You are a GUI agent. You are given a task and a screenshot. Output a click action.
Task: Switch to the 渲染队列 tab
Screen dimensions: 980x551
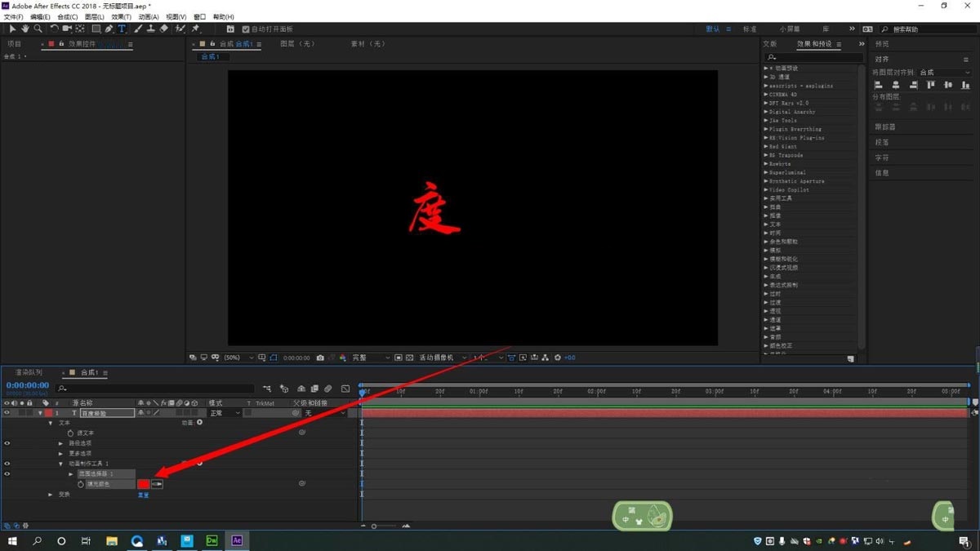[x=29, y=372]
